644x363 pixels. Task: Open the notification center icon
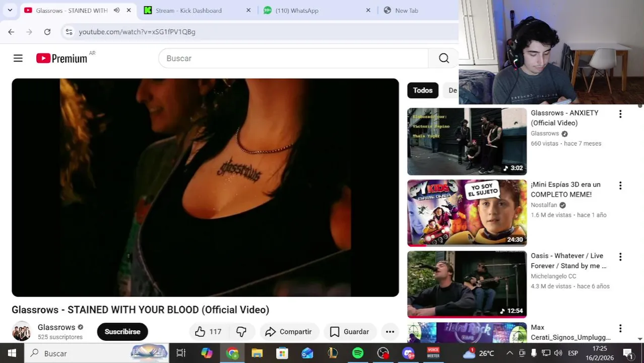point(627,353)
